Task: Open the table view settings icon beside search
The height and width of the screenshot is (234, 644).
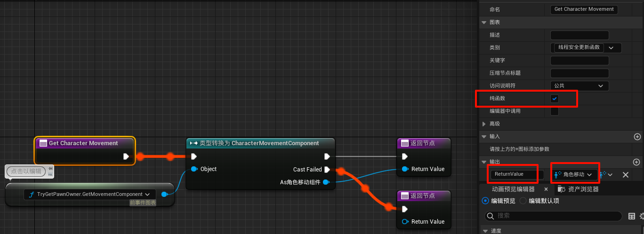Action: 632,216
